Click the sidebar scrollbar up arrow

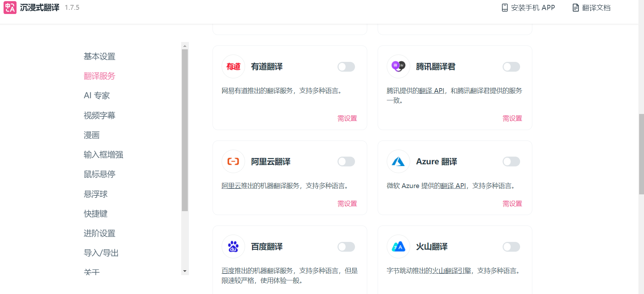[x=185, y=46]
